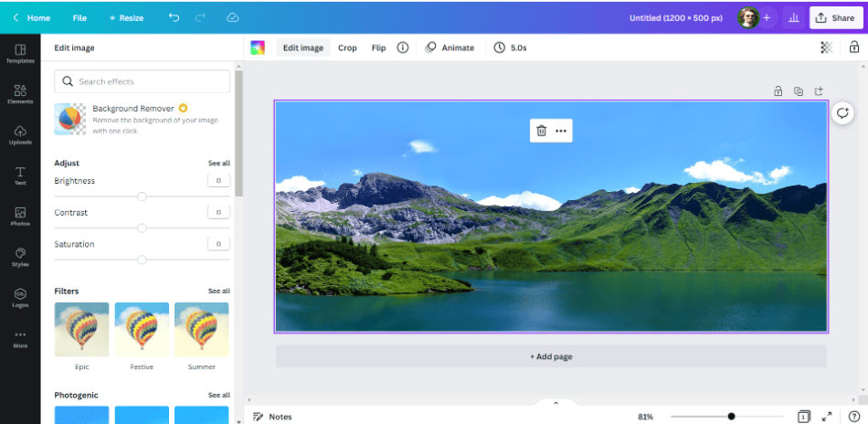Viewport: 868px width, 424px height.
Task: Add new page using icon above canvas
Action: pos(819,90)
